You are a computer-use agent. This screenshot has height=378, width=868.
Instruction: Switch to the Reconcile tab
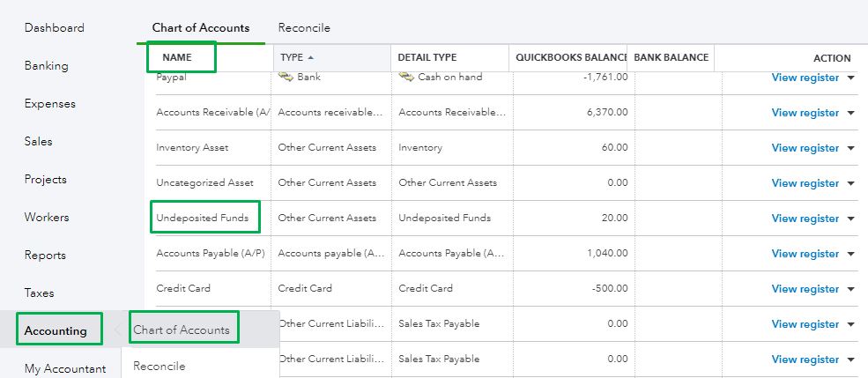304,27
